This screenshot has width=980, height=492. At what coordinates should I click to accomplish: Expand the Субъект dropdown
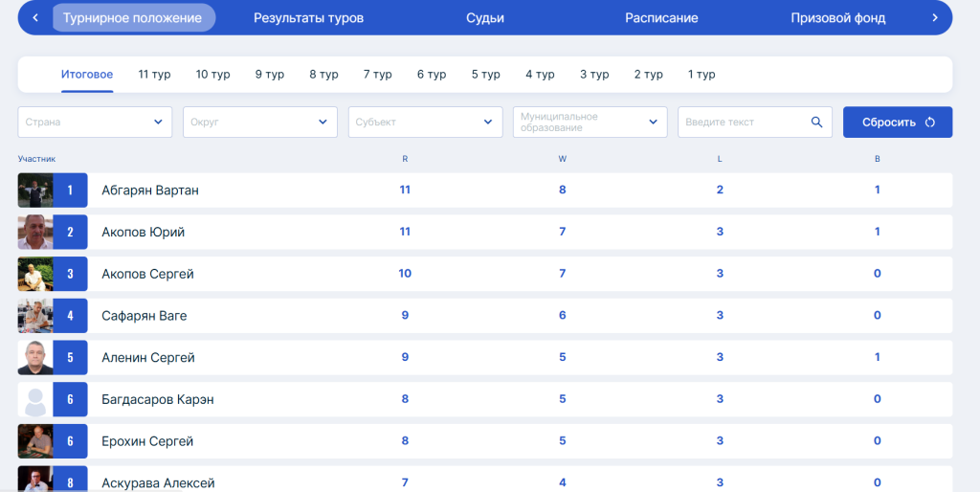point(426,122)
